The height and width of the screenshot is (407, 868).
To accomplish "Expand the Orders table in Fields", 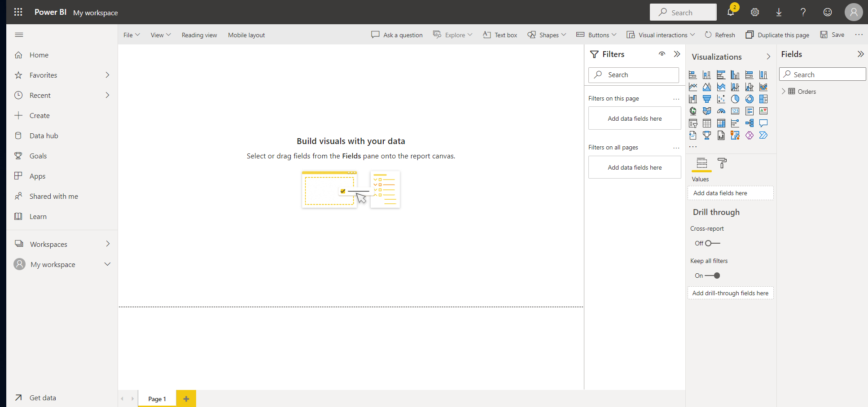I will tap(784, 91).
